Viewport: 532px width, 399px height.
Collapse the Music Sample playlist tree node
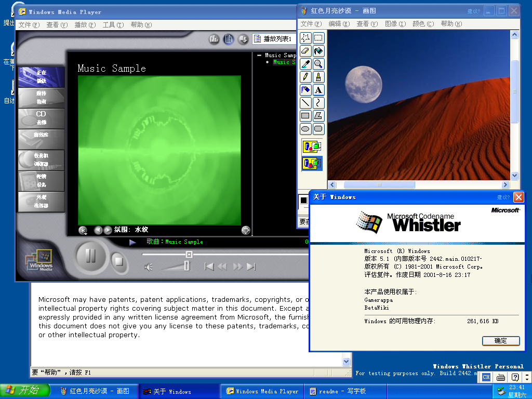[x=259, y=55]
